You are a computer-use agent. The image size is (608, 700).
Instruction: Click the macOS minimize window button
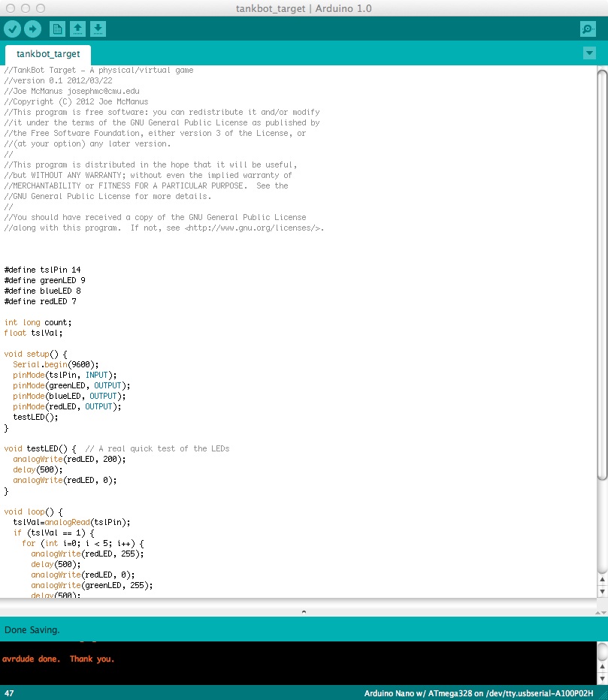point(26,8)
